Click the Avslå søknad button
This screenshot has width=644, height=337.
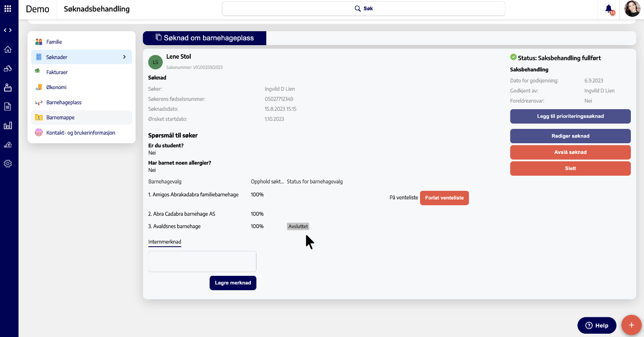[x=570, y=152]
